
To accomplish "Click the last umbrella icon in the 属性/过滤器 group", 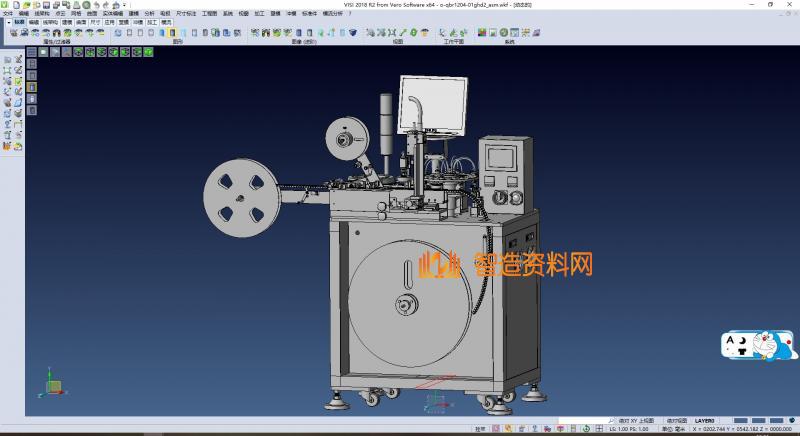I will tap(101, 33).
